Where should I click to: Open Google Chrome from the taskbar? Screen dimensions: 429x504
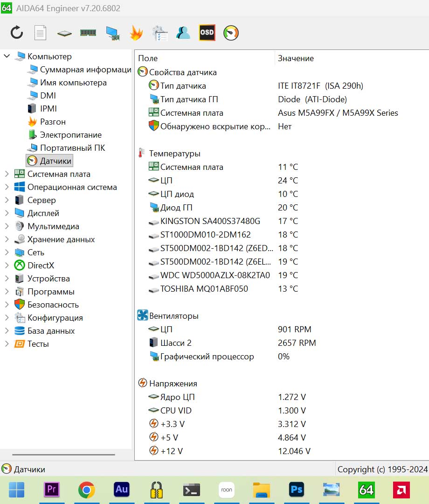86,490
